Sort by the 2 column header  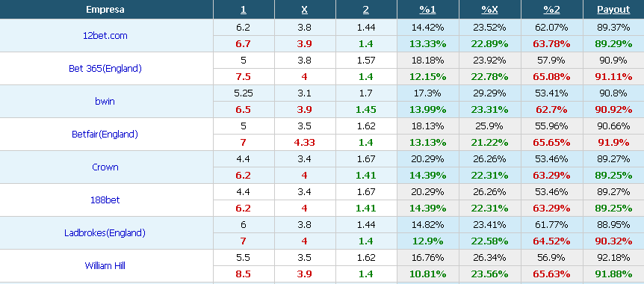[x=366, y=10]
